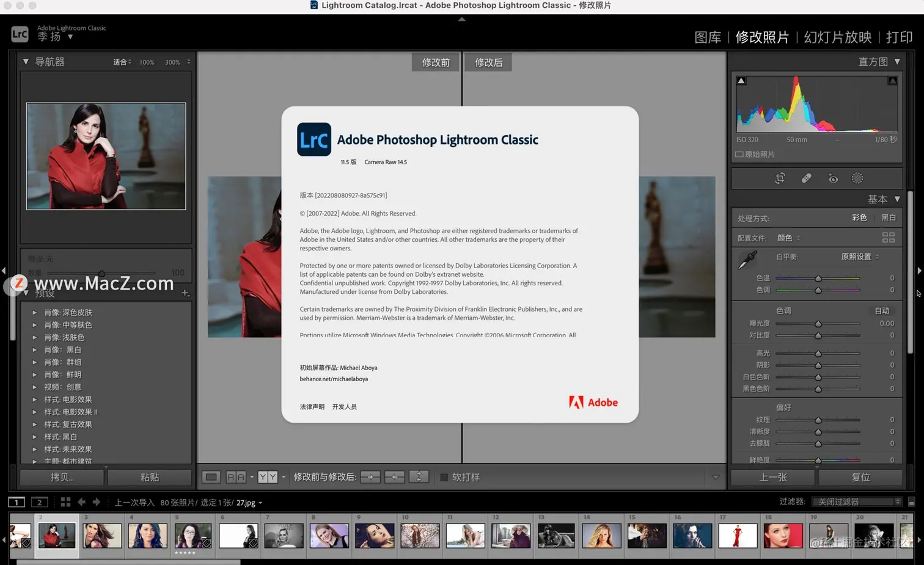Click the plus icon to add preset
This screenshot has height=565, width=924.
185,293
